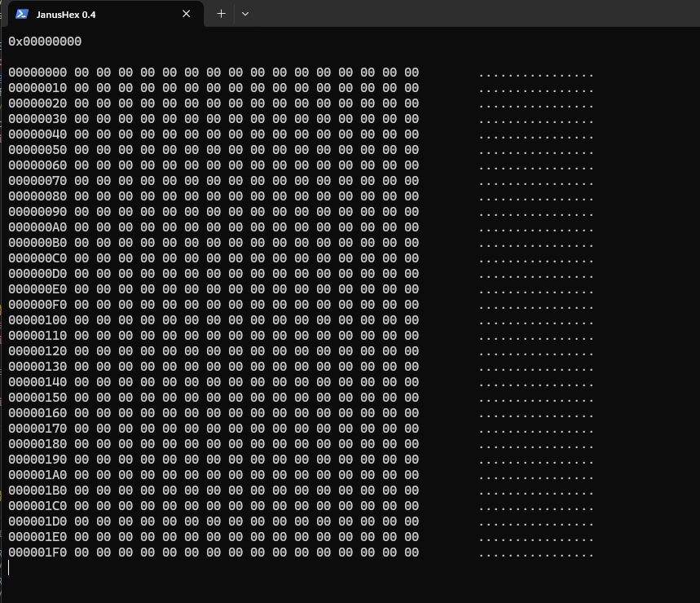The image size is (700, 603).
Task: Click last hex byte in row 000001F0
Action: [x=412, y=552]
